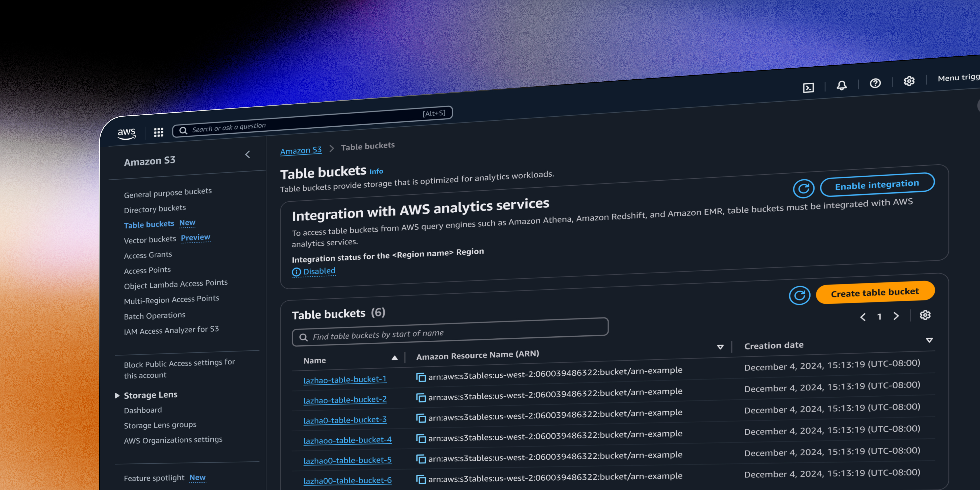Image resolution: width=980 pixels, height=490 pixels.
Task: Open Multi-Region Access Points
Action: [171, 300]
